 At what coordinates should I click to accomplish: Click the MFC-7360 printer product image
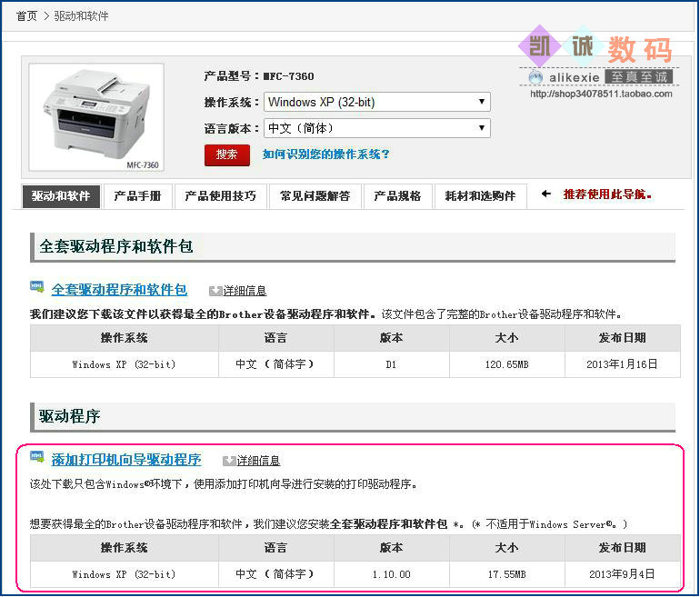pyautogui.click(x=96, y=117)
